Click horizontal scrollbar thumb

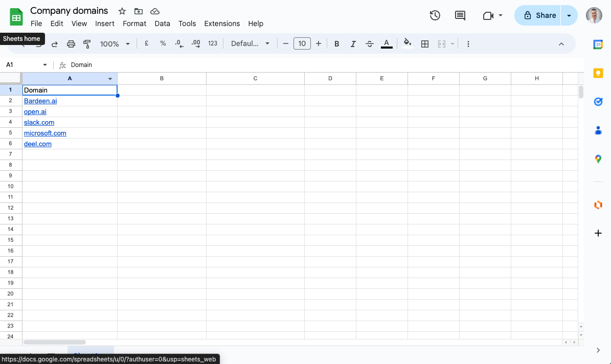point(55,342)
